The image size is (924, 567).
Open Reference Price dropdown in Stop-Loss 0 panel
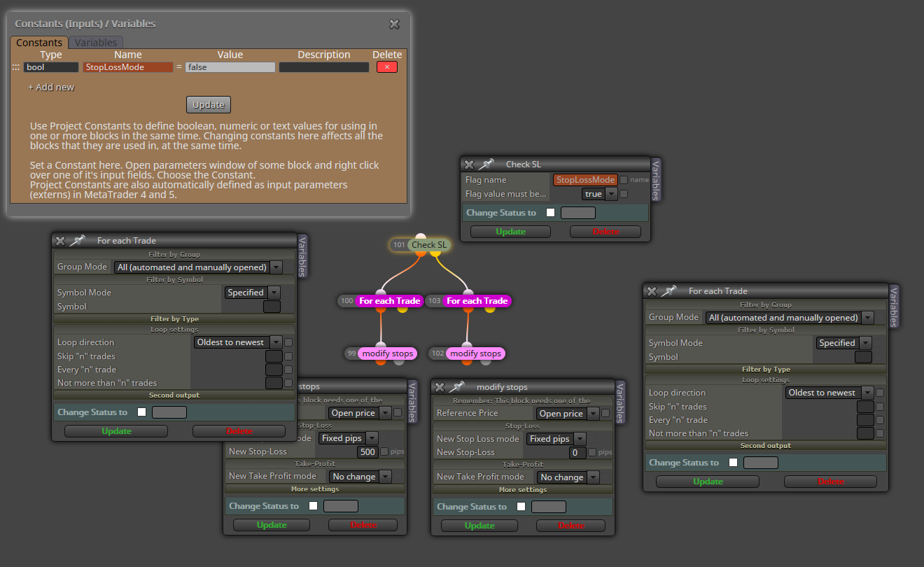(x=568, y=414)
